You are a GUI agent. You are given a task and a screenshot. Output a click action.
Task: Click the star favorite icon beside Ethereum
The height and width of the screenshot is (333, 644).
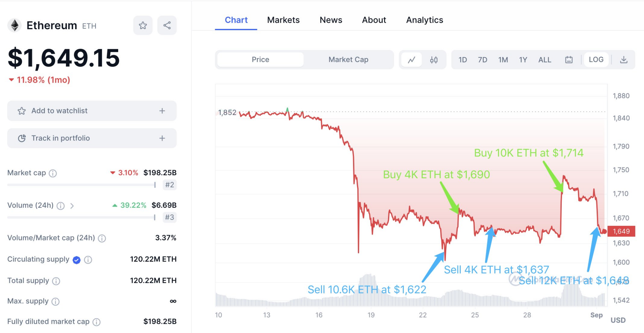tap(143, 25)
